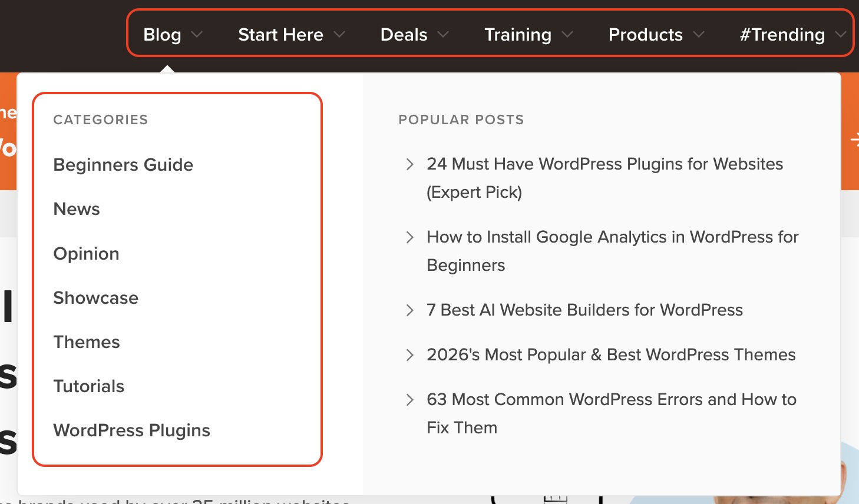Screen dimensions: 859x504
Task: Go to the Beginners Guide category
Action: coord(123,165)
